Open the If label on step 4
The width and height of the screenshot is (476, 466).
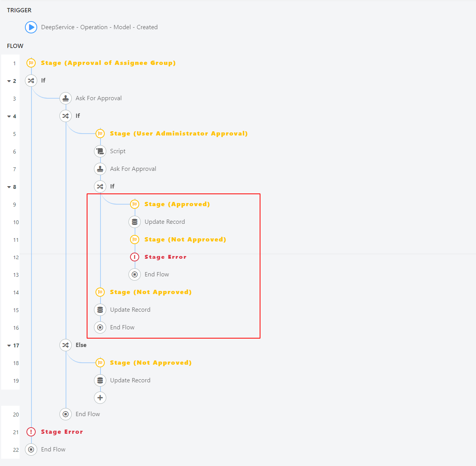coord(77,116)
